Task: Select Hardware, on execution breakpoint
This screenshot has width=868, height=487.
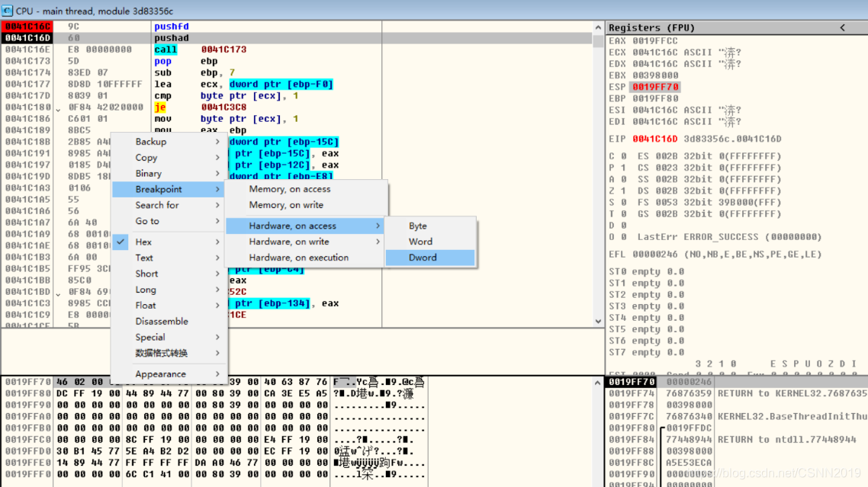Action: click(307, 258)
